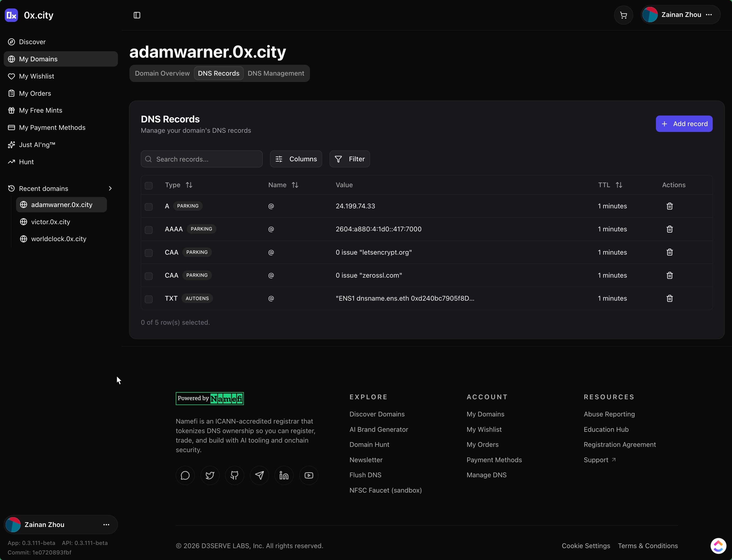Open the GitHub social icon
Image resolution: width=732 pixels, height=560 pixels.
[x=235, y=475]
